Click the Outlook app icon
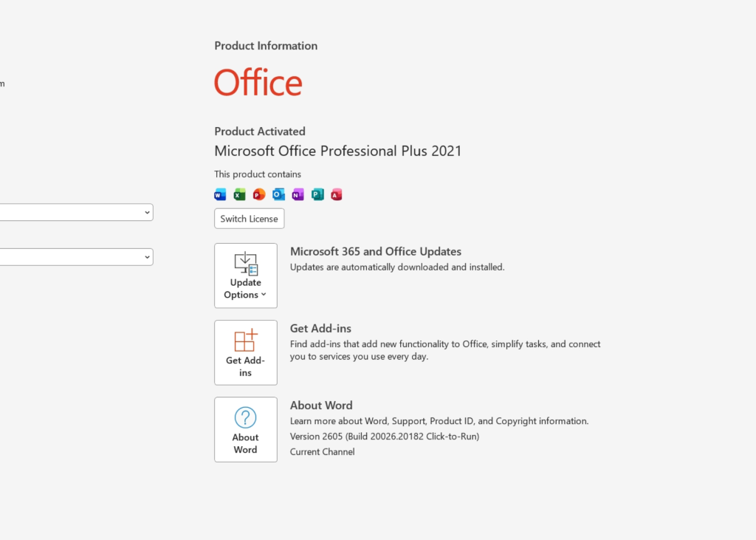This screenshot has width=756, height=540. (x=278, y=194)
